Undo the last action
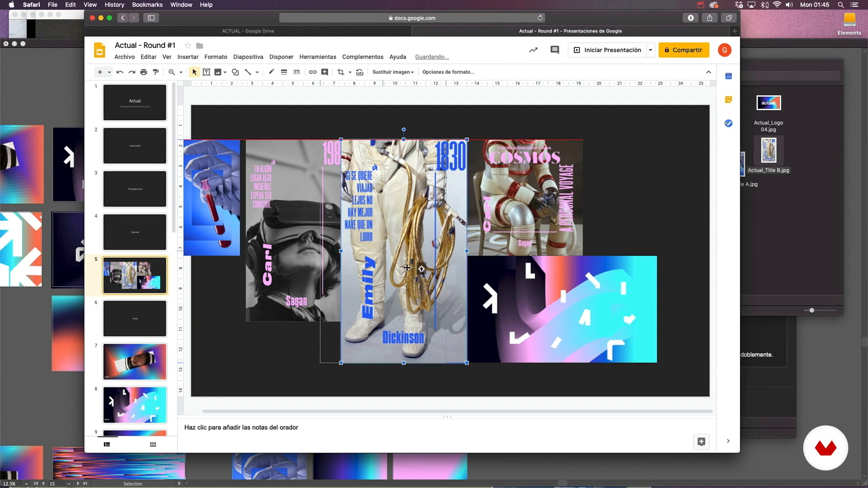The image size is (868, 488). [x=120, y=72]
